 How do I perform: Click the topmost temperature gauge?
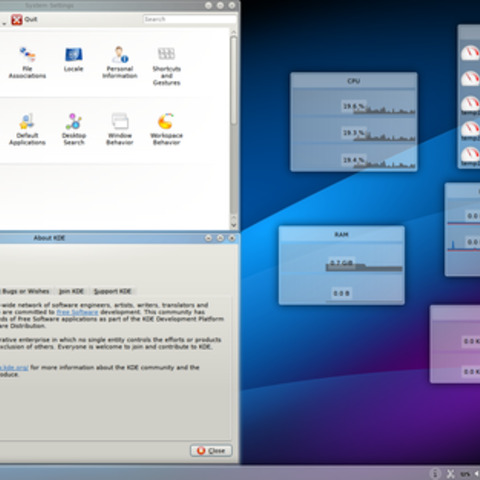coord(470,53)
